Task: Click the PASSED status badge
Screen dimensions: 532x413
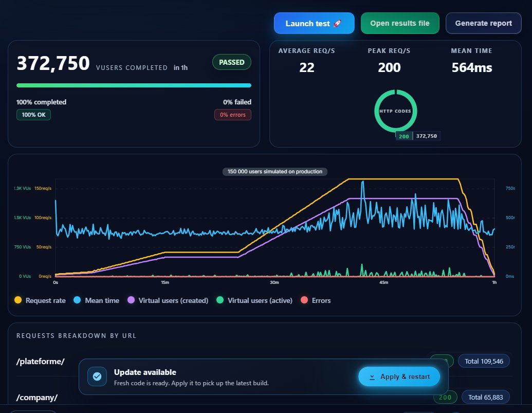Action: [x=232, y=62]
